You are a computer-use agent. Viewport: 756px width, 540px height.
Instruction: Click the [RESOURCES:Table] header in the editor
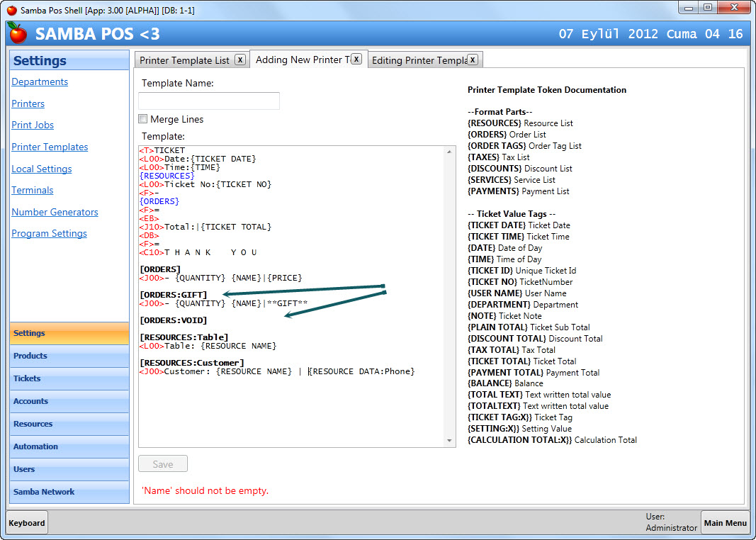(184, 337)
